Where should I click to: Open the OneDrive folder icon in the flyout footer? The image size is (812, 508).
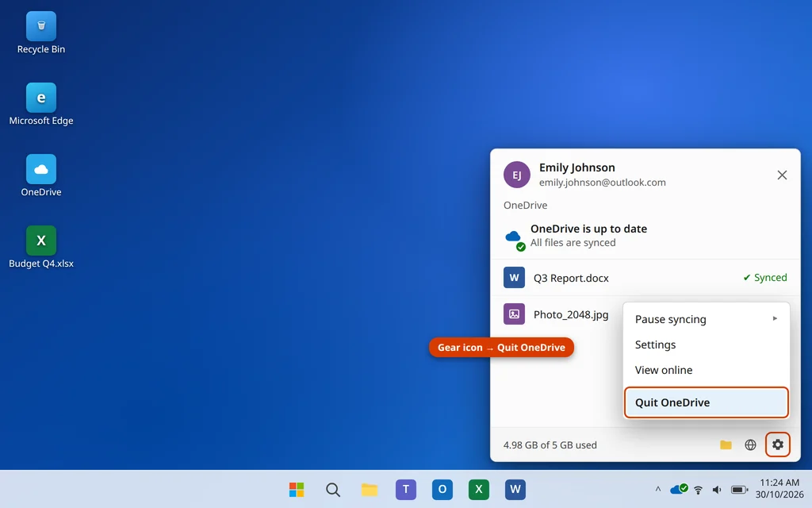point(726,444)
